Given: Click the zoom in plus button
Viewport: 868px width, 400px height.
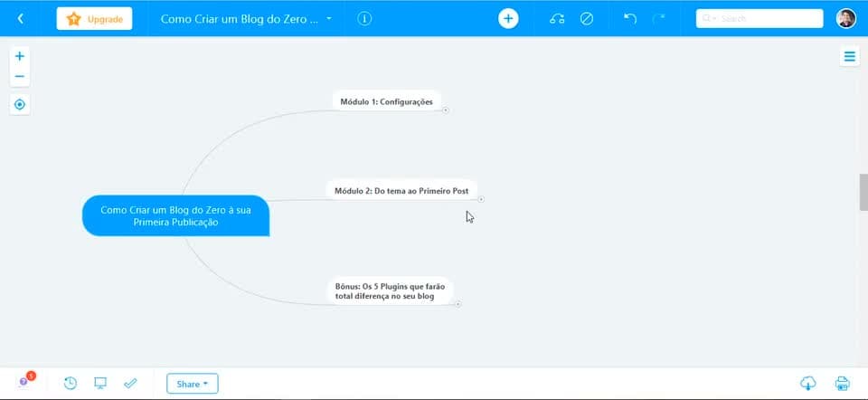Looking at the screenshot, I should [x=19, y=56].
